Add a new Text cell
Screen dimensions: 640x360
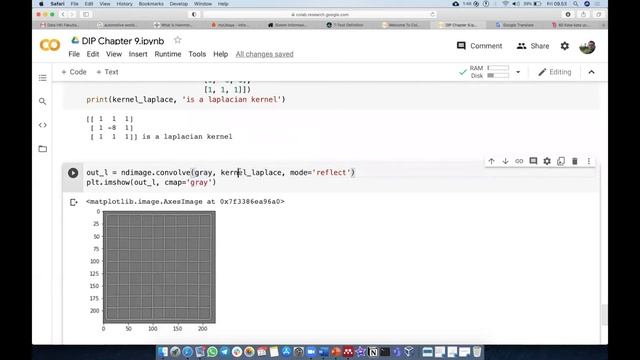point(107,72)
